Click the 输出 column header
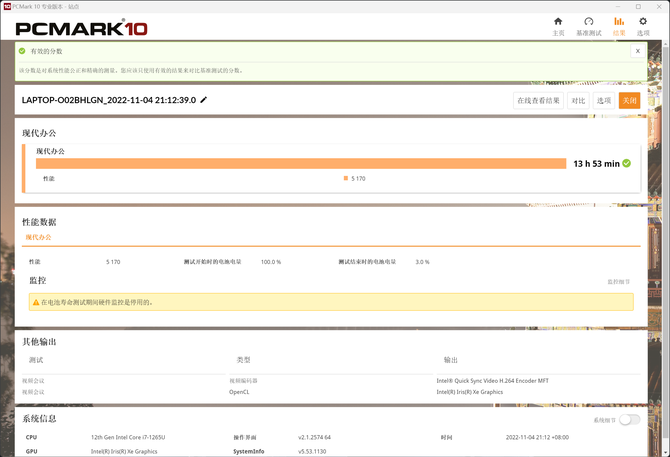This screenshot has width=670, height=457. click(451, 360)
